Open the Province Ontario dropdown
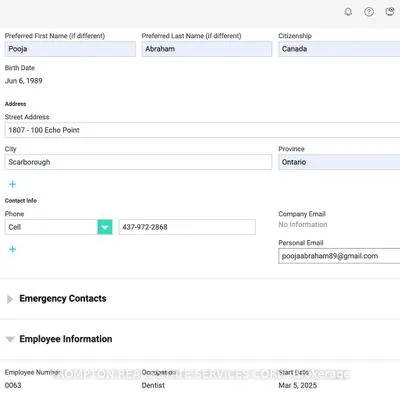The image size is (400, 400). click(339, 162)
